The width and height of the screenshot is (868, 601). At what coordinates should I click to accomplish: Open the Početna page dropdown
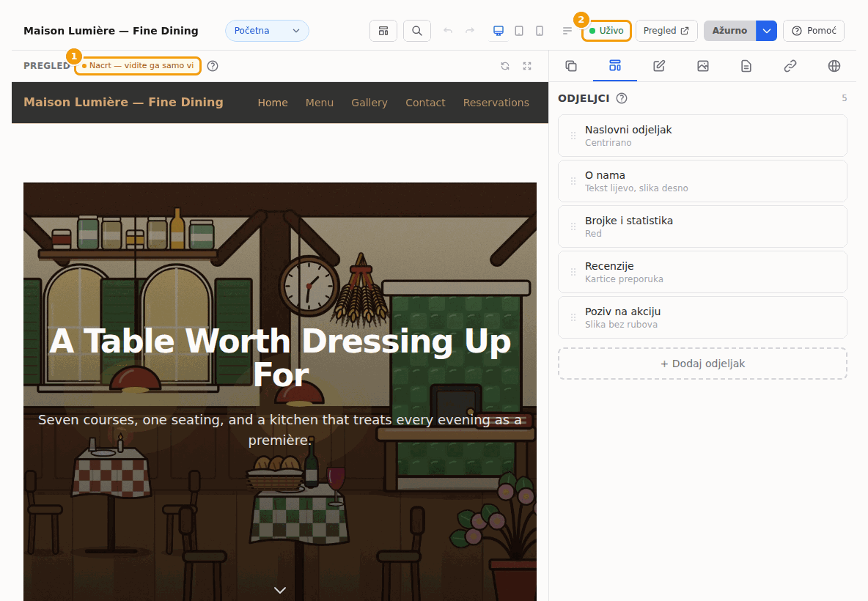267,31
